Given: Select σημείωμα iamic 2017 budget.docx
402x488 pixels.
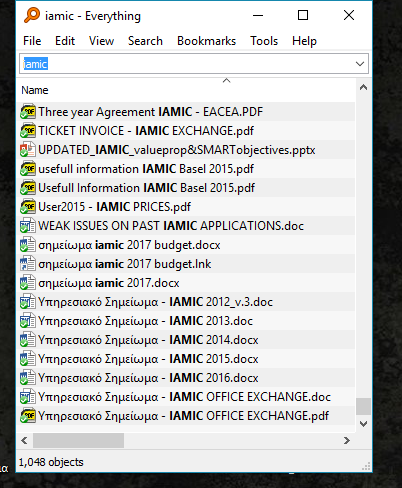Looking at the screenshot, I should pyautogui.click(x=129, y=245).
